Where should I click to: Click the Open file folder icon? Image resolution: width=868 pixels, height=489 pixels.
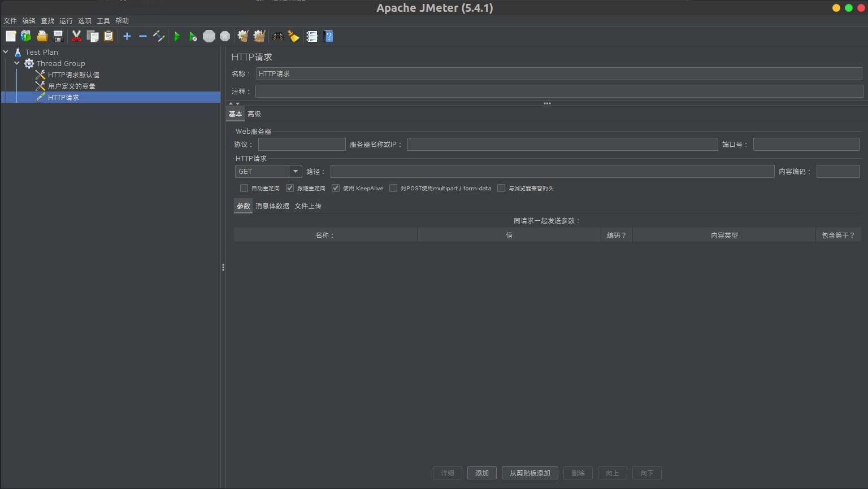(42, 36)
